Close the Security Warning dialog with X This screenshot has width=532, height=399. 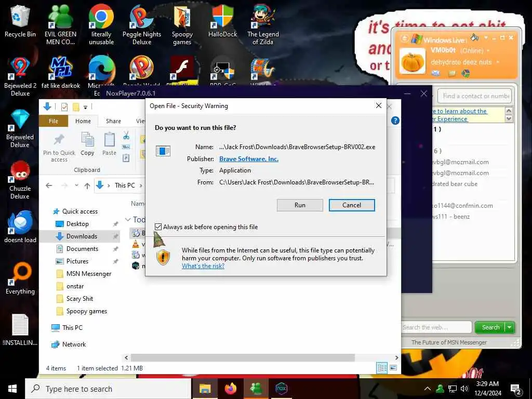pyautogui.click(x=379, y=106)
